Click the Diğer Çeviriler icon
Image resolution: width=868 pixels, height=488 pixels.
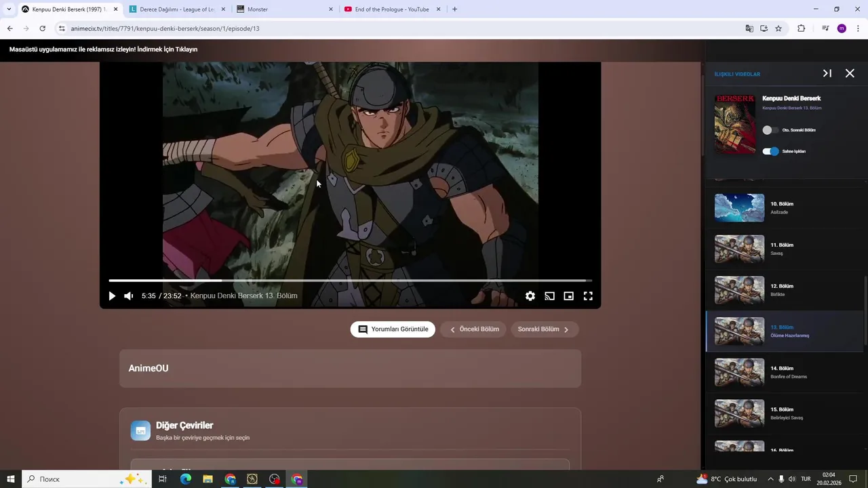[140, 431]
